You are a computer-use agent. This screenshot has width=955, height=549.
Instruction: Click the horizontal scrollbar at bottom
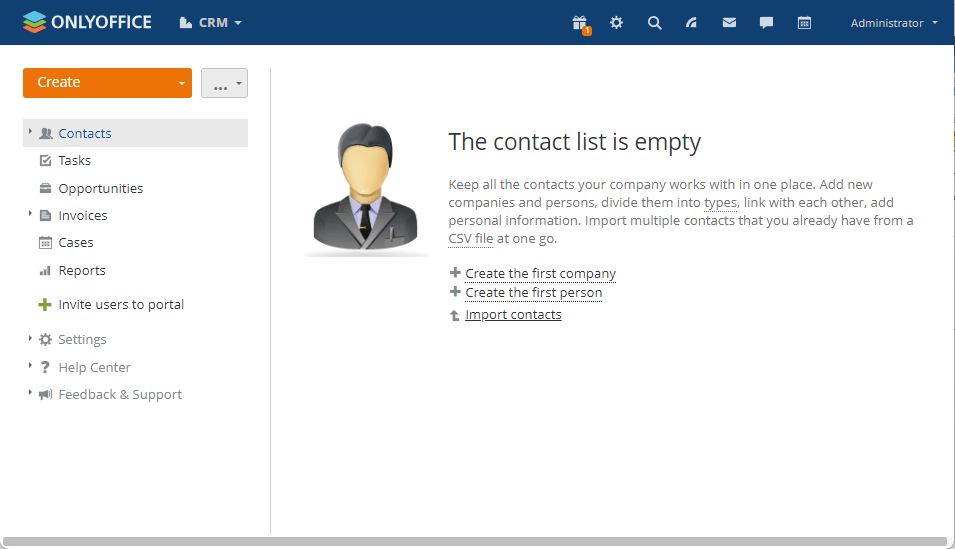click(x=475, y=542)
